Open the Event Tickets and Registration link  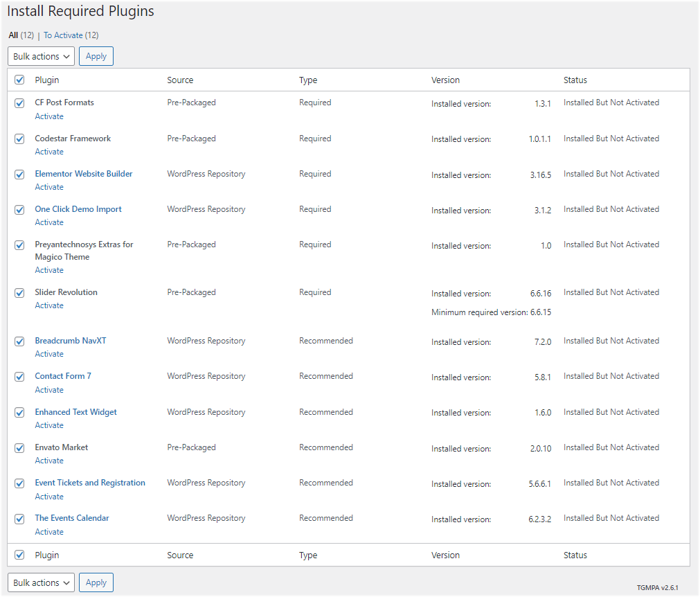tap(90, 483)
